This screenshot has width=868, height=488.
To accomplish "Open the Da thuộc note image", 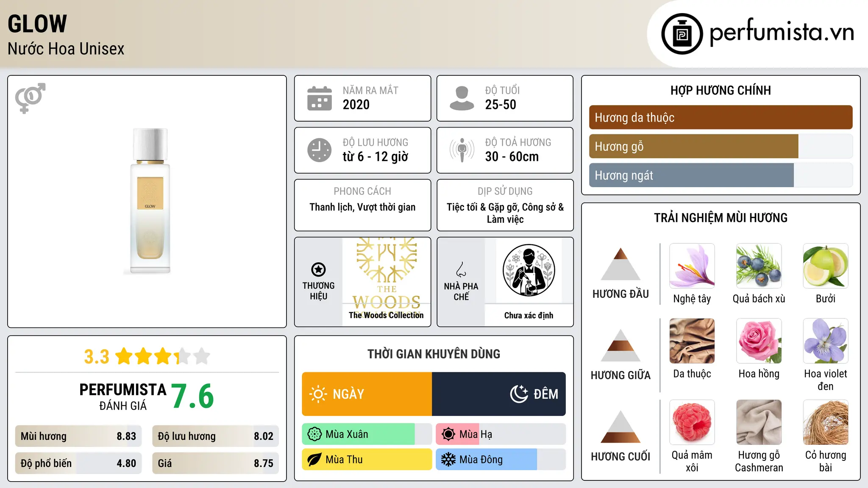I will [692, 341].
